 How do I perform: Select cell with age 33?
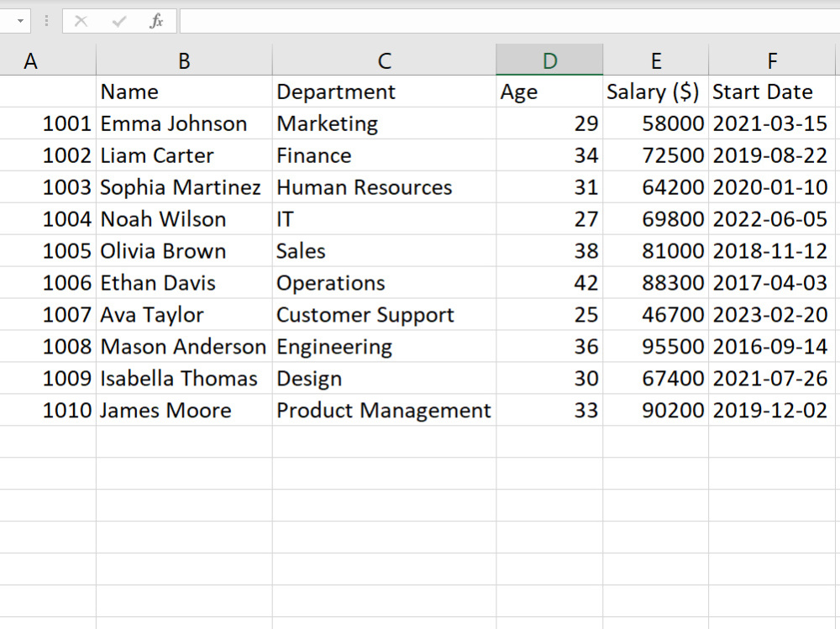549,410
